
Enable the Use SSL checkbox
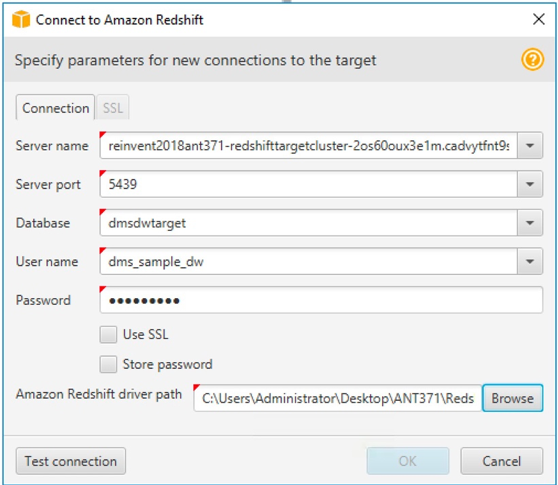pos(108,334)
